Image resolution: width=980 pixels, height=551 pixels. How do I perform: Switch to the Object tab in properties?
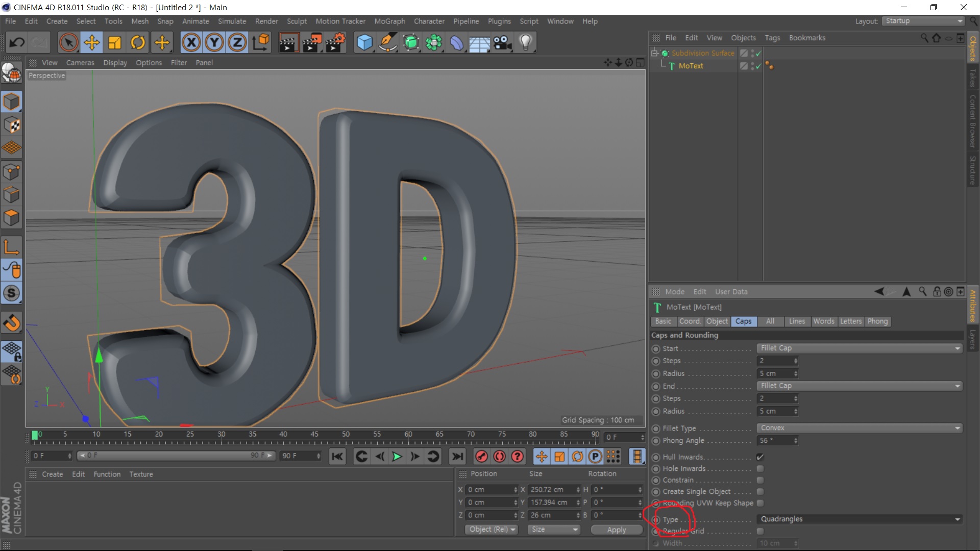click(x=716, y=321)
